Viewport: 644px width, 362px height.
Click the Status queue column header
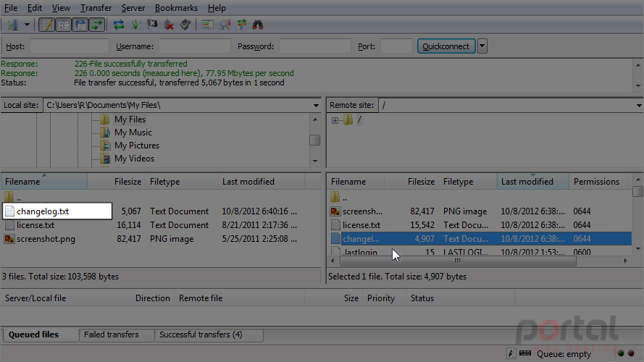coord(460,298)
